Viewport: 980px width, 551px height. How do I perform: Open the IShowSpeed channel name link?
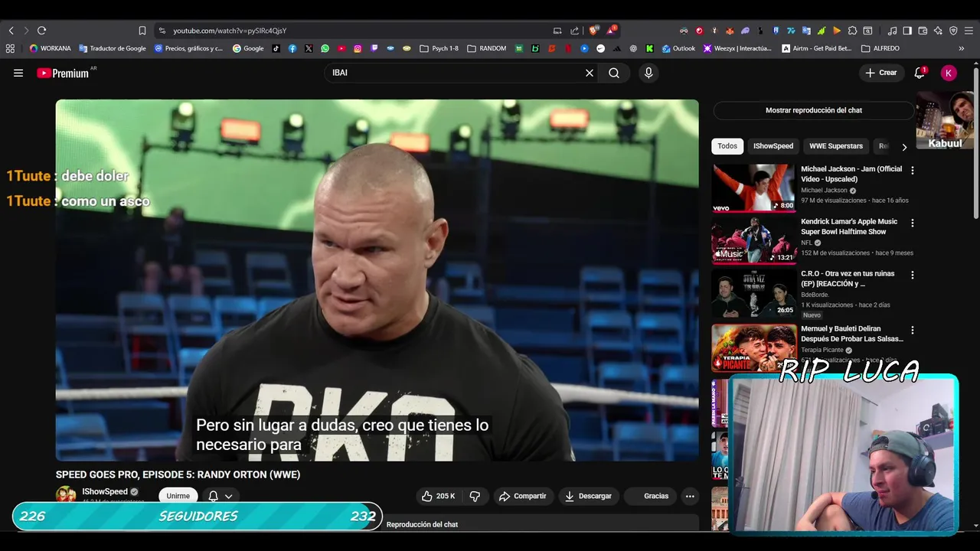(105, 491)
